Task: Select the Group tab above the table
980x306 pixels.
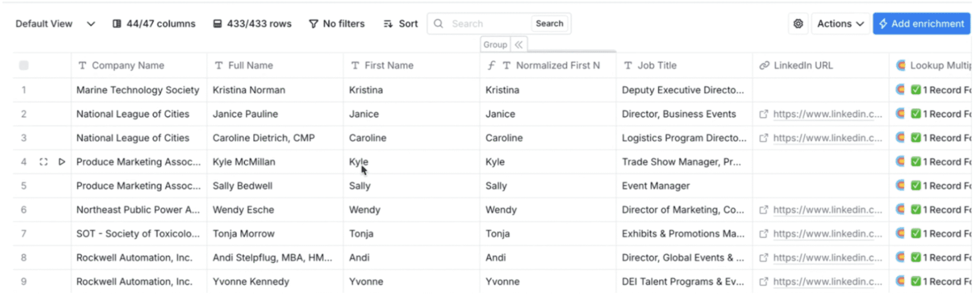Action: 494,44
